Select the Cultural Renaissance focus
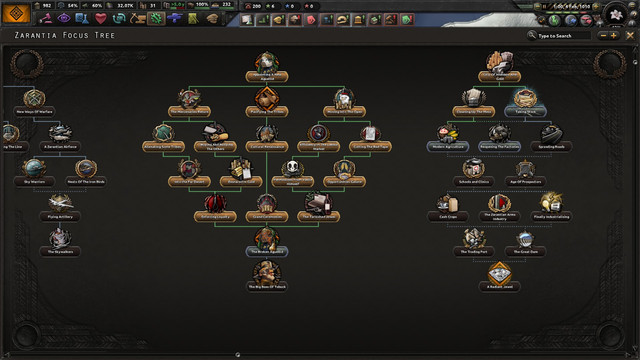The image size is (640, 360). (x=267, y=138)
